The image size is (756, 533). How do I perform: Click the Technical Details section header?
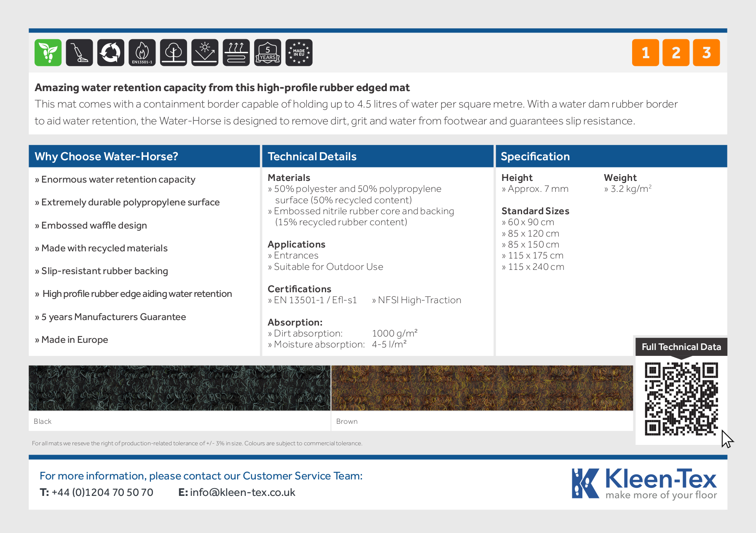tap(312, 156)
